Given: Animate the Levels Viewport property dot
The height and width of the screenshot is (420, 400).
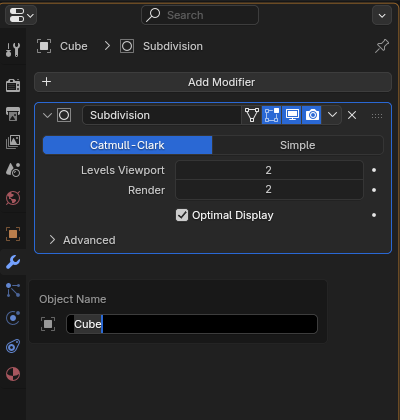Looking at the screenshot, I should click(x=374, y=170).
